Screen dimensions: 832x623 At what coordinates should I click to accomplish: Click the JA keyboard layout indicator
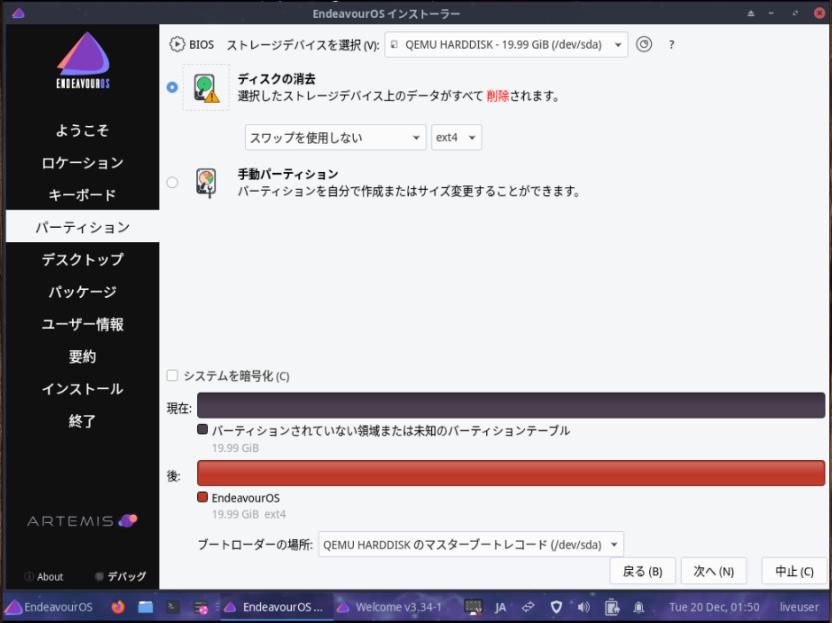[x=500, y=607]
